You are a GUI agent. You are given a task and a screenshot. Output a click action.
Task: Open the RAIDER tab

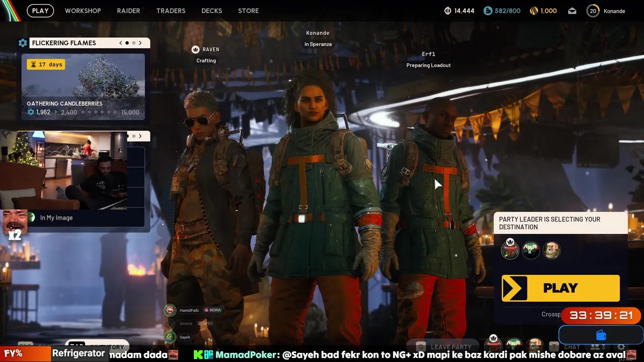pyautogui.click(x=128, y=11)
